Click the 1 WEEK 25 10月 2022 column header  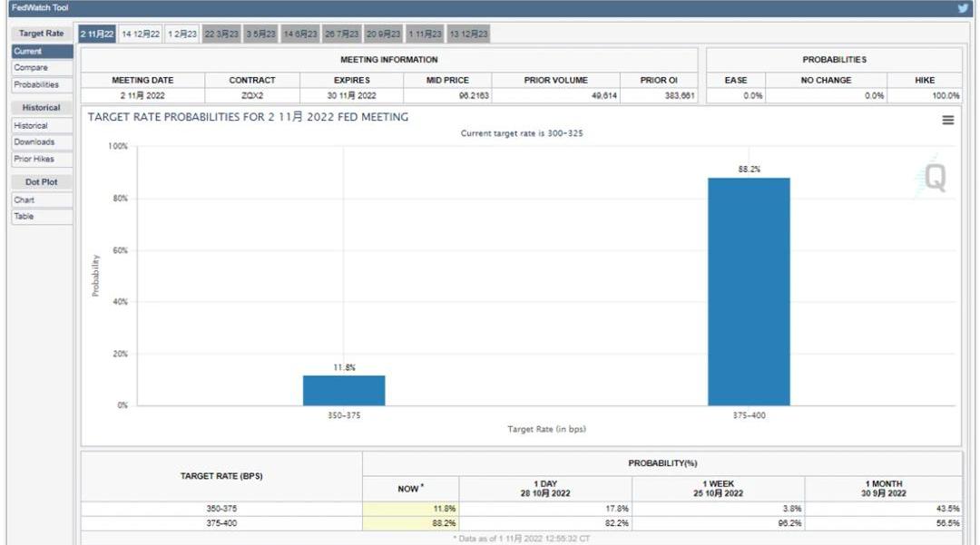pos(718,488)
